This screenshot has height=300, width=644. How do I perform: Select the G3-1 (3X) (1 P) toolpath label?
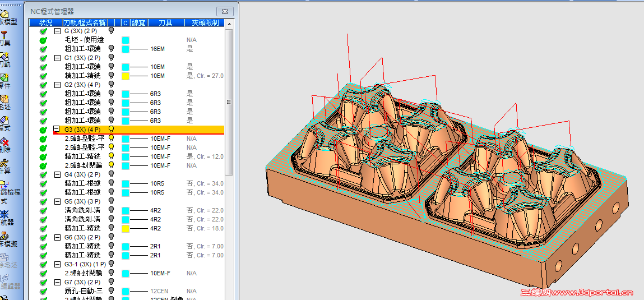(85, 264)
